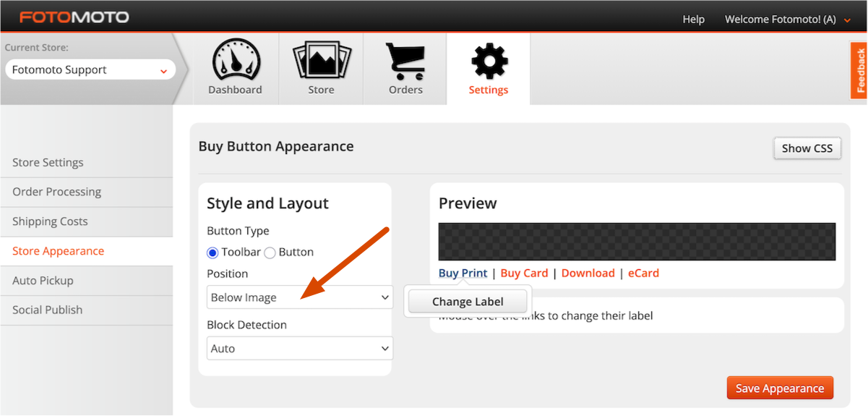Click the dark checkered preview image
This screenshot has width=868, height=416.
click(x=637, y=242)
